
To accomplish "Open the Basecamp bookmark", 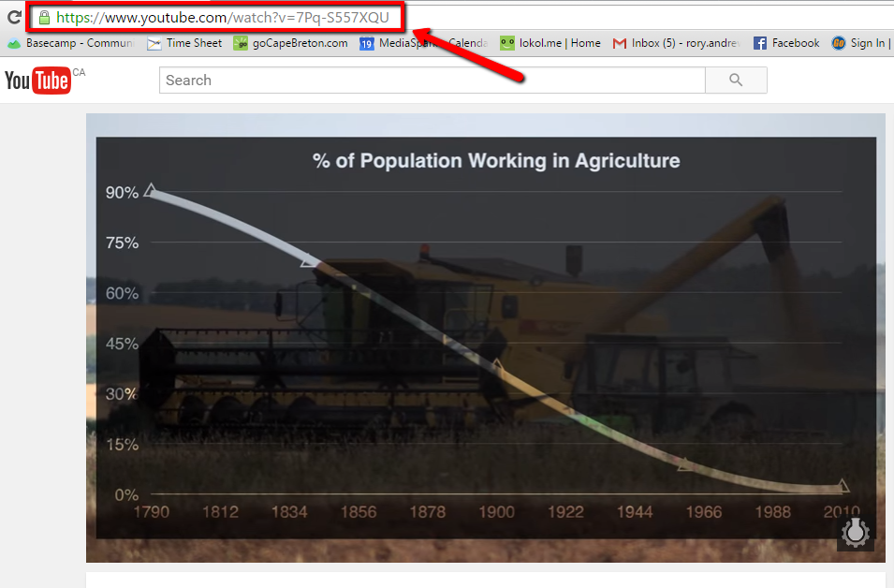I will (x=71, y=43).
